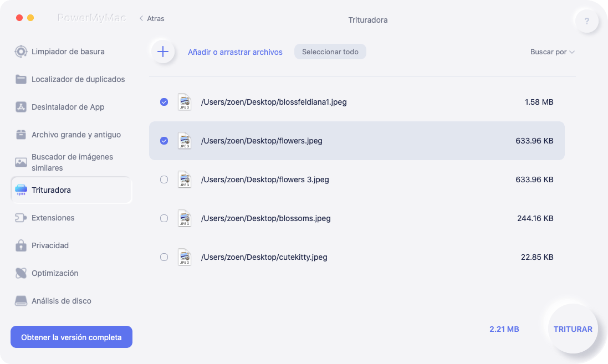Click the Privacidad lock icon
The width and height of the screenshot is (608, 364).
[21, 245]
